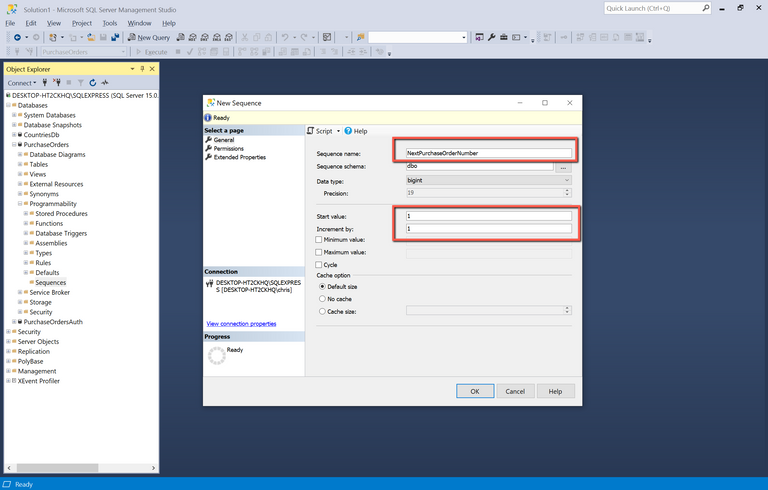The image size is (768, 490).
Task: Expand the PurchaseOrdersAuth database node
Action: (14, 322)
